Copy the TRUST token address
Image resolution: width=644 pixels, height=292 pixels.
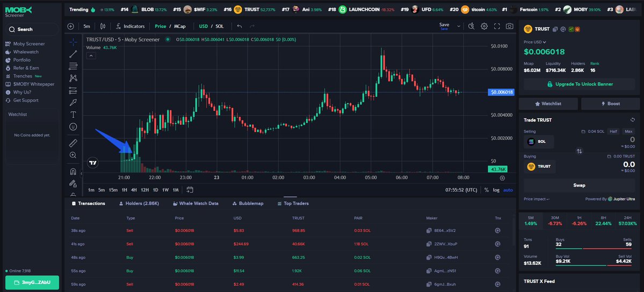coord(555,29)
